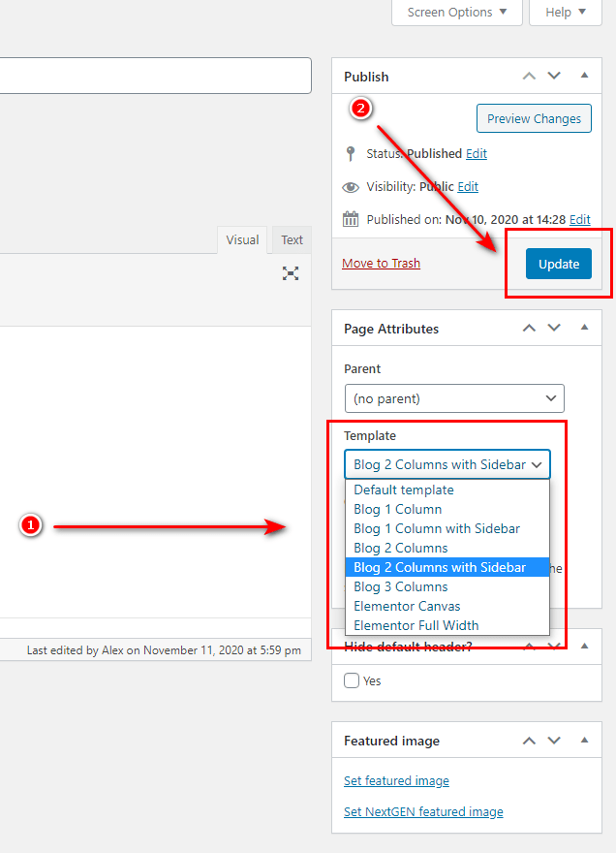Click the Set featured image link
Image resolution: width=616 pixels, height=853 pixels.
point(396,780)
